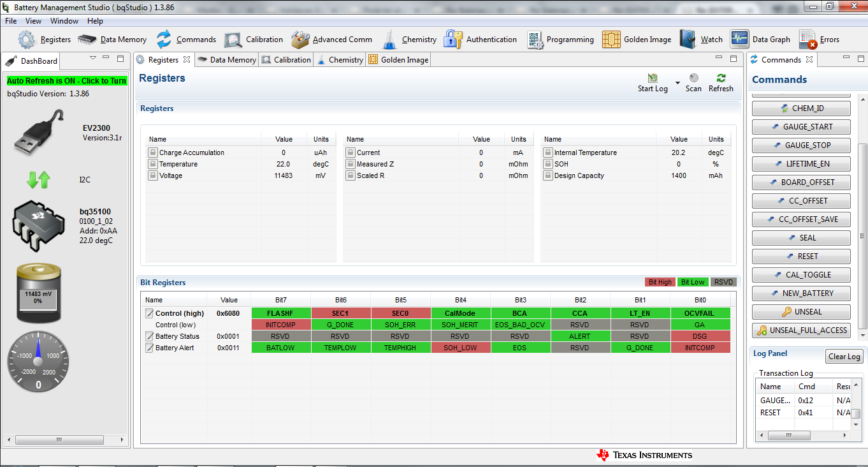Click the CAL_TOGGLE command button
The height and width of the screenshot is (467, 868).
(801, 275)
